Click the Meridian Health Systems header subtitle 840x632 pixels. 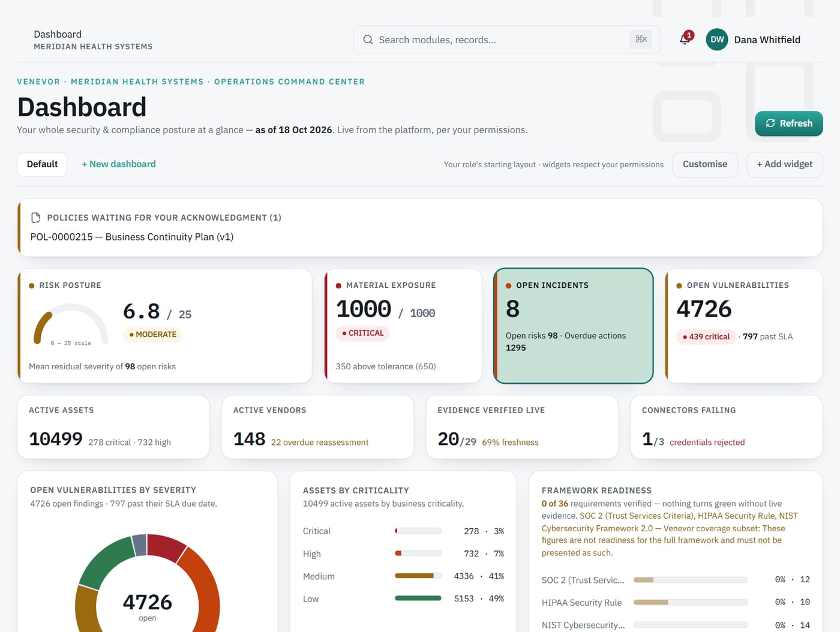coord(93,47)
